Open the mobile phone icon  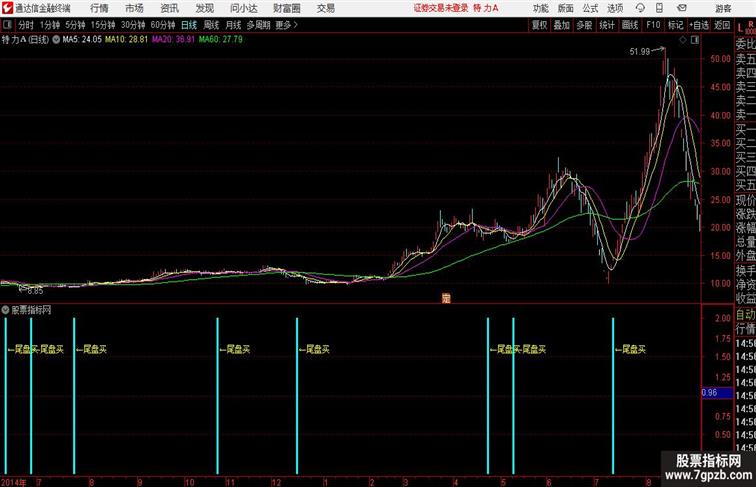(659, 8)
